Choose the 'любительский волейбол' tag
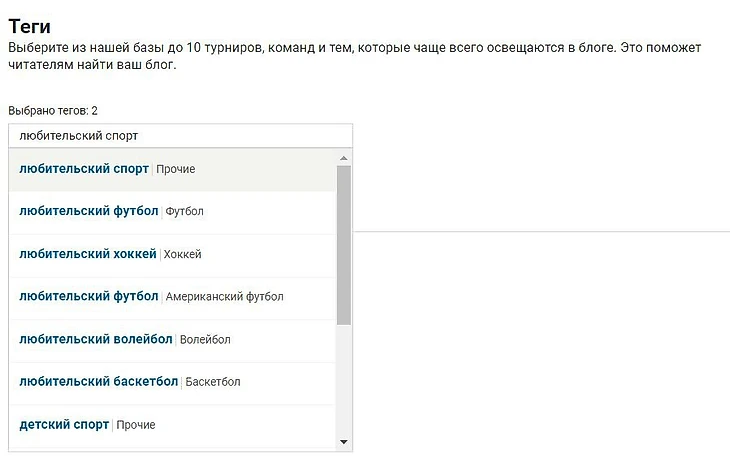Screen dimensions: 730x462 (x=96, y=339)
